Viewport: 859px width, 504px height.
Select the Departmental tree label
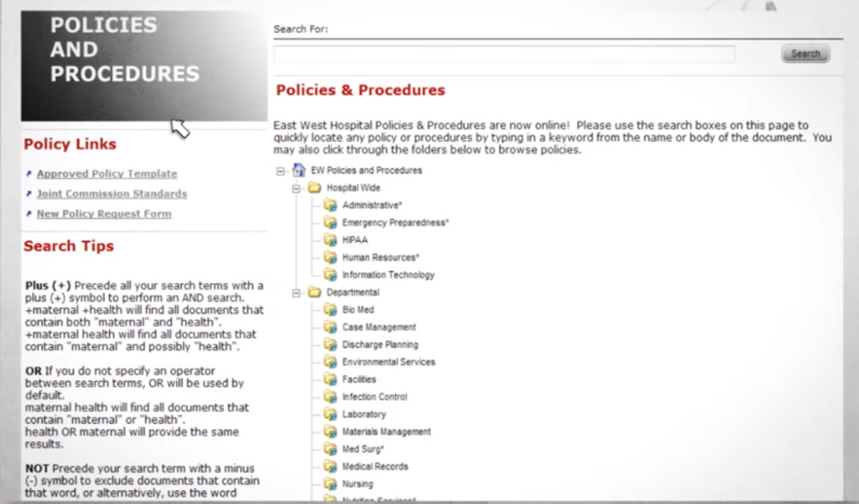coord(353,292)
